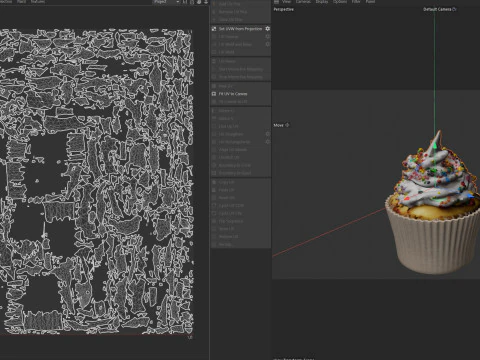Open the Cameras menu of 3D viewport

(303, 2)
